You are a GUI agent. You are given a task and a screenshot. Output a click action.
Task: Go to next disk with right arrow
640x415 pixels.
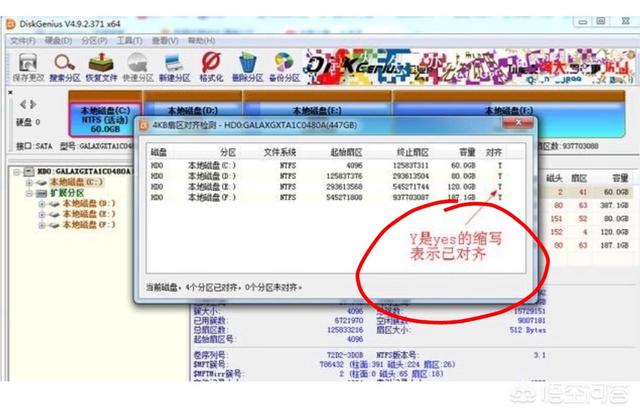33,104
